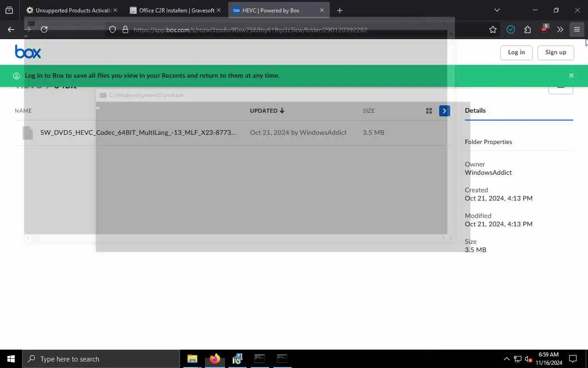Click the taskbar search box

[101, 359]
